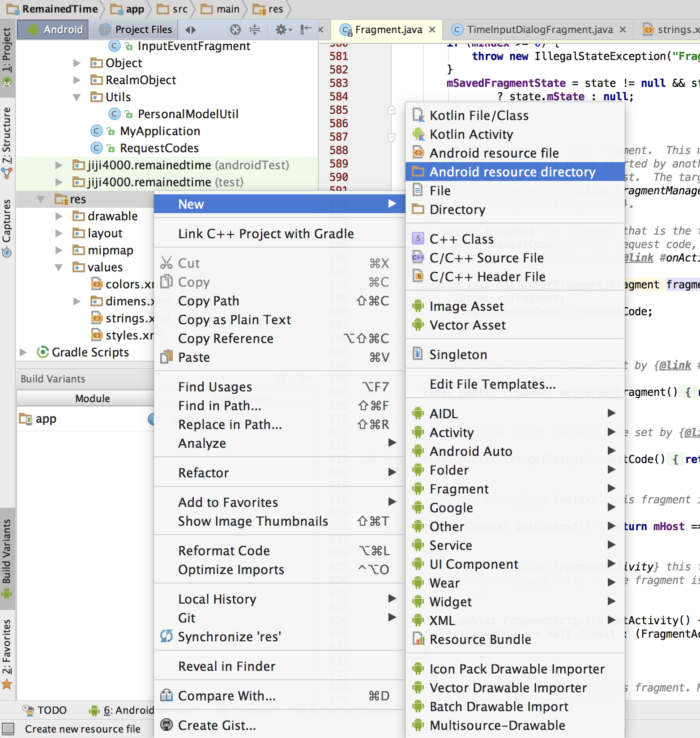The width and height of the screenshot is (700, 738).
Task: Close the Fragment.java editor tab
Action: pos(432,30)
